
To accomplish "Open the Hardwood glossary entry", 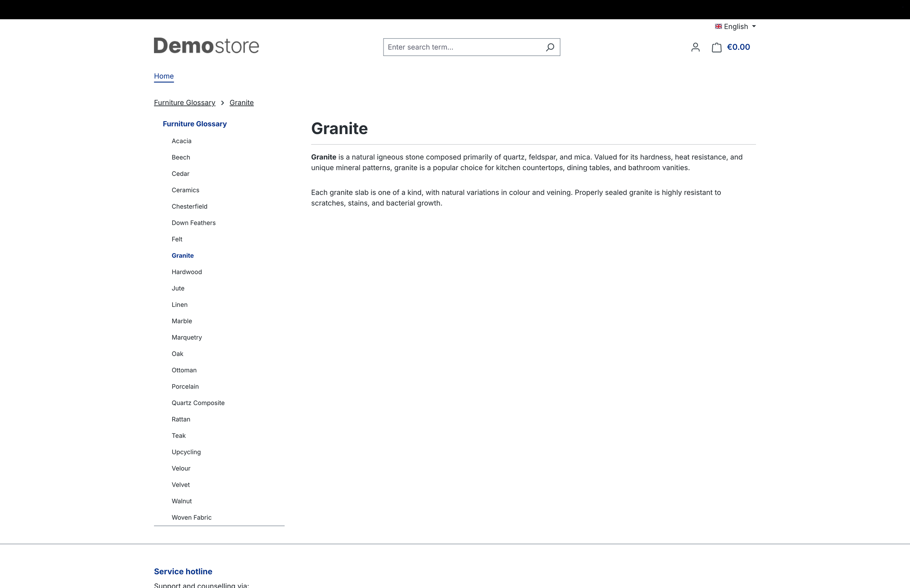I will pyautogui.click(x=187, y=272).
